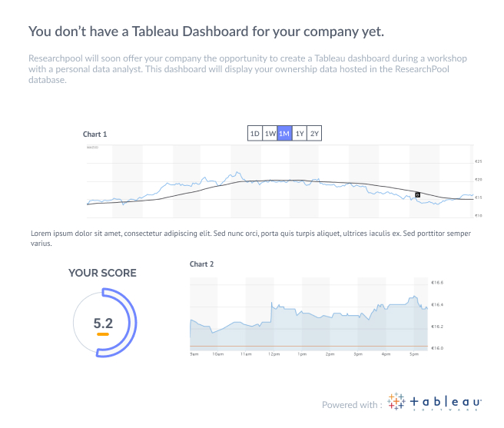Click the 5.2 score value
The image size is (504, 428).
pyautogui.click(x=103, y=323)
